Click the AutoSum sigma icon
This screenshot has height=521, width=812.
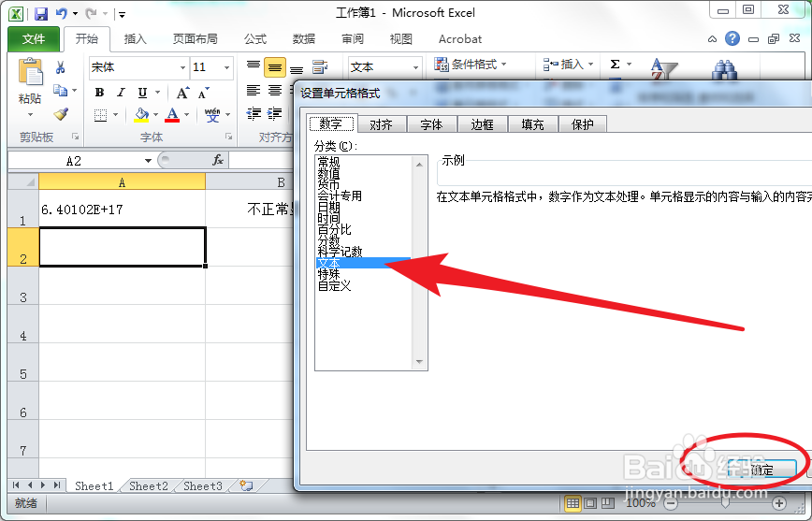pyautogui.click(x=615, y=65)
